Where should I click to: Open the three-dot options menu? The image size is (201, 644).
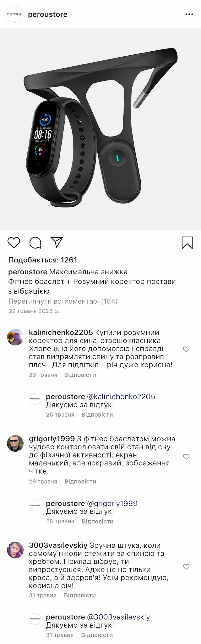click(x=189, y=14)
